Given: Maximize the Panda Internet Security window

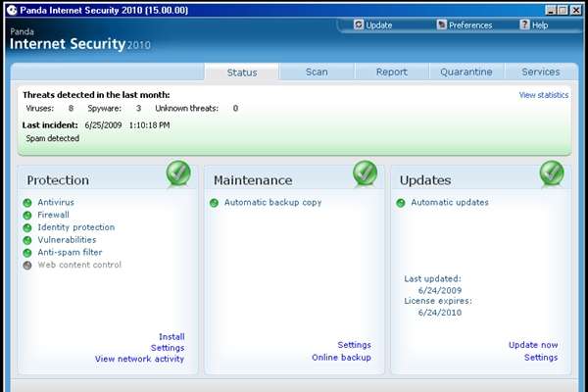Looking at the screenshot, I should [x=563, y=10].
